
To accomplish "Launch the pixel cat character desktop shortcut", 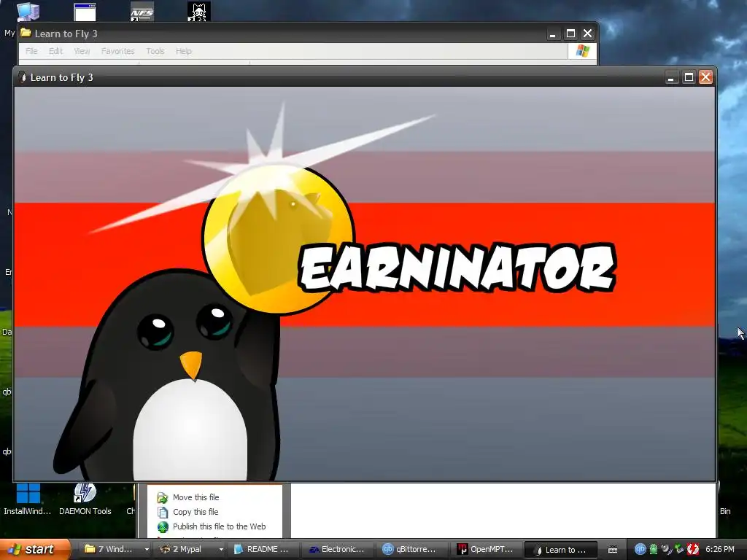I will 198,12.
